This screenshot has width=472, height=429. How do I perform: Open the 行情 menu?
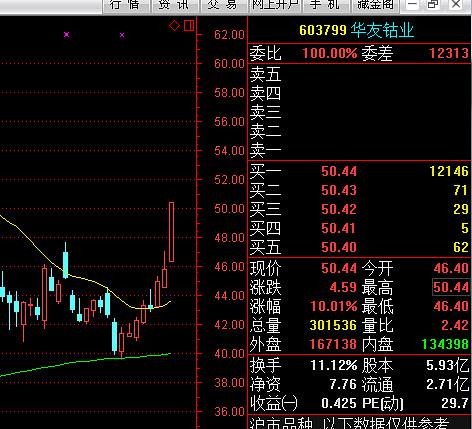(125, 5)
